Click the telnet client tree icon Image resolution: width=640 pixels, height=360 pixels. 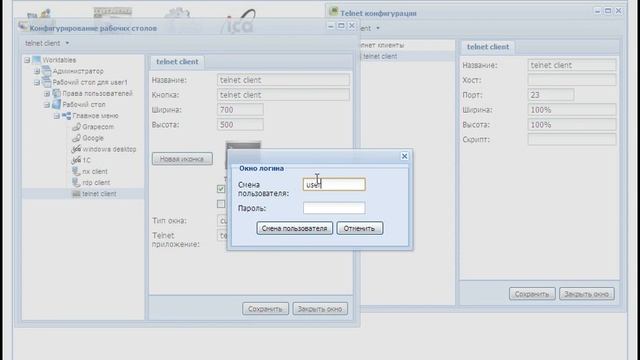[76, 194]
